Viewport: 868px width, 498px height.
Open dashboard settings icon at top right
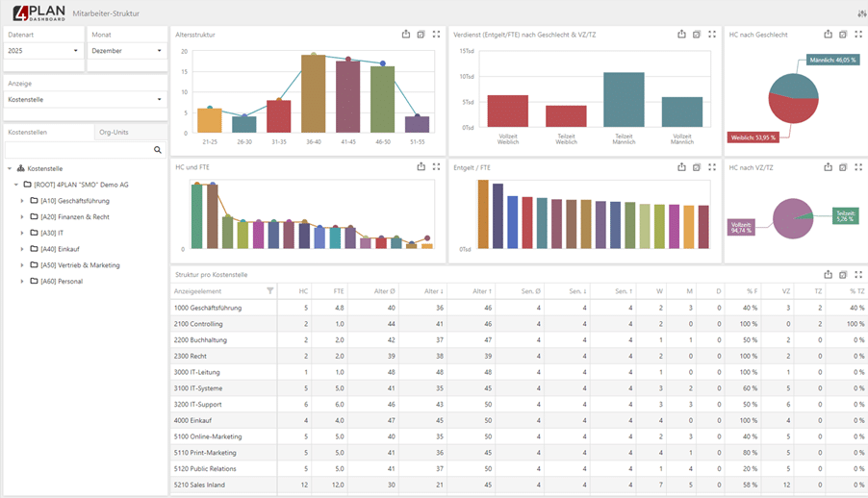point(862,13)
